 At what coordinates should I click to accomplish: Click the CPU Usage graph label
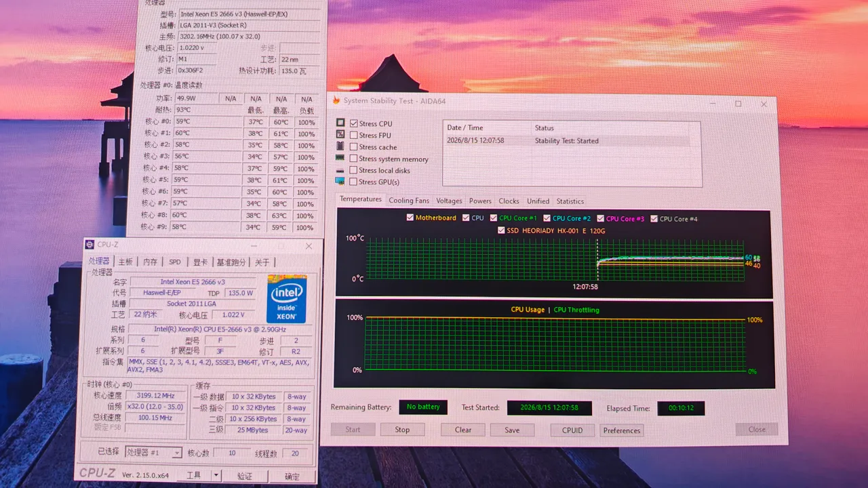click(528, 310)
